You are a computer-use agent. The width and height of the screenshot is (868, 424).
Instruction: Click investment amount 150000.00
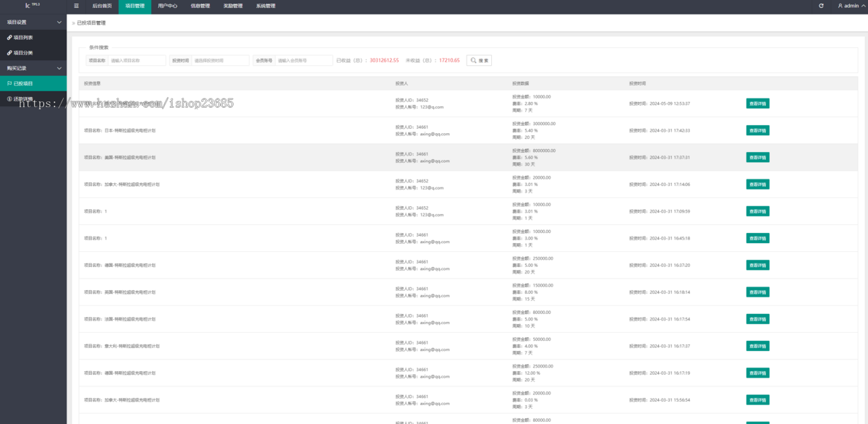[543, 285]
